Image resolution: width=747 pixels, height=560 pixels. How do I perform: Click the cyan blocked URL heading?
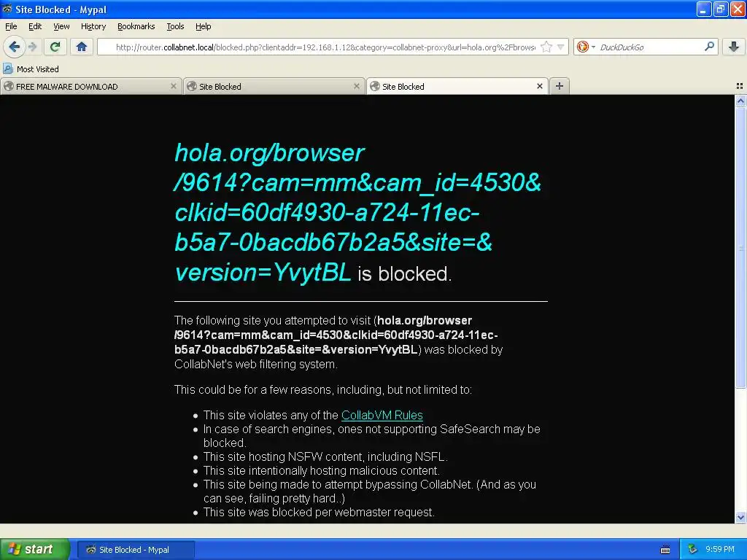[x=357, y=212]
